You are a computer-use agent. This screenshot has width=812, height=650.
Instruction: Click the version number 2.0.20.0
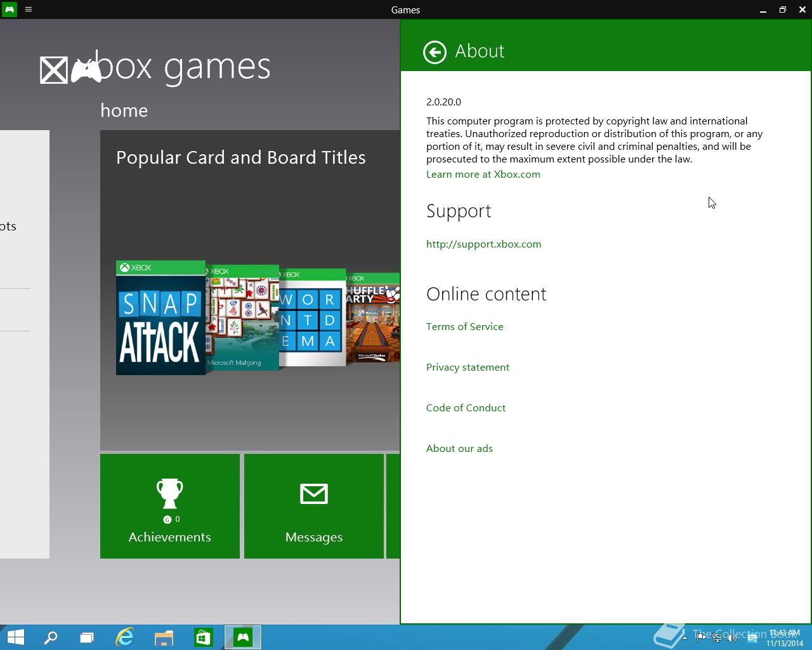pos(444,102)
